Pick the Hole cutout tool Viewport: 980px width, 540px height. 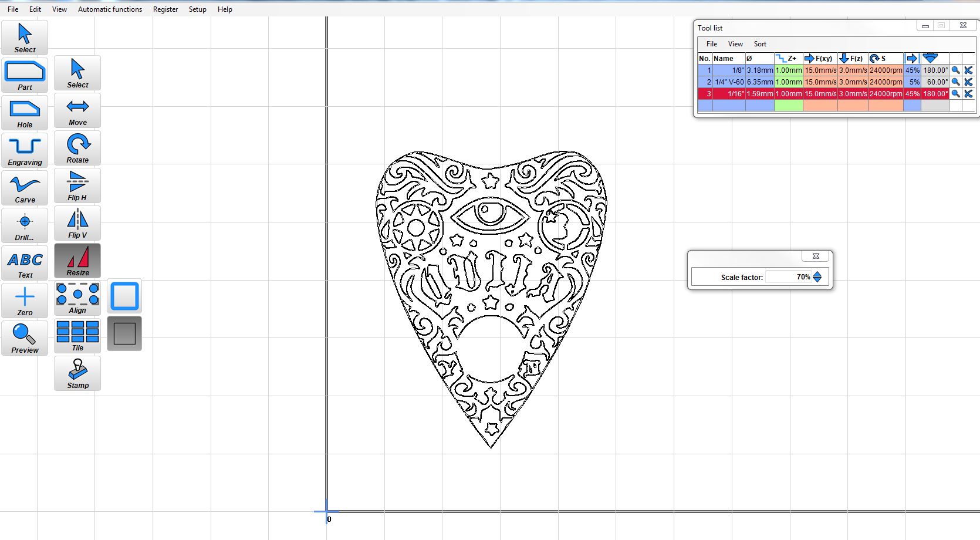(25, 113)
